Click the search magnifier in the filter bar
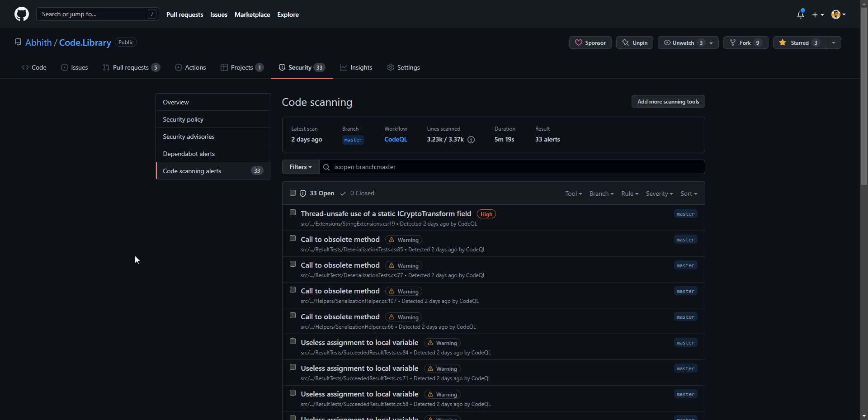Screen dimensions: 868x420 point(326,167)
